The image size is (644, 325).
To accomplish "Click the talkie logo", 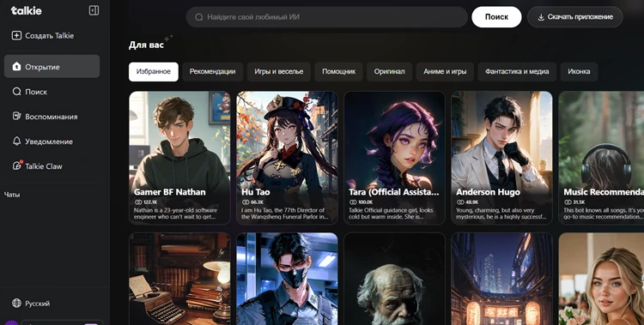I will [27, 10].
